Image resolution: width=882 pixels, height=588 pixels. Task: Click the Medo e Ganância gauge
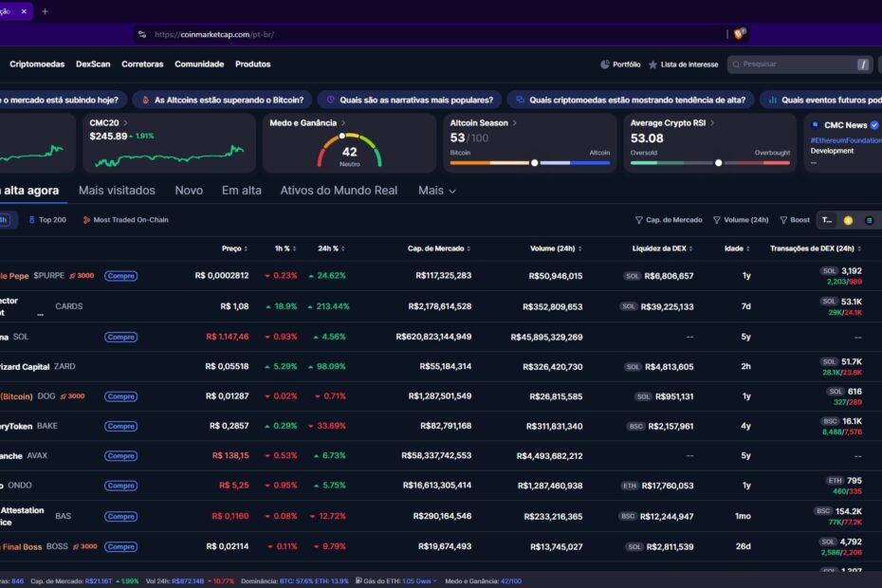coord(350,147)
